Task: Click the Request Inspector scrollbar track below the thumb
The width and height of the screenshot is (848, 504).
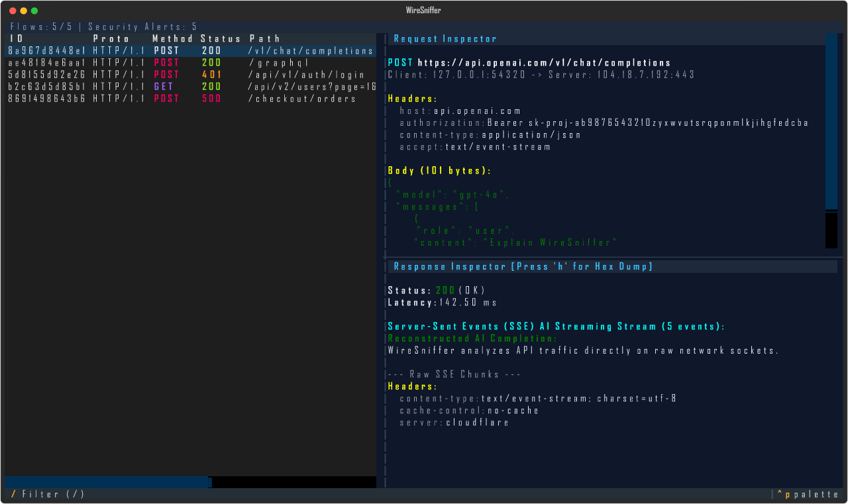Action: pyautogui.click(x=831, y=230)
